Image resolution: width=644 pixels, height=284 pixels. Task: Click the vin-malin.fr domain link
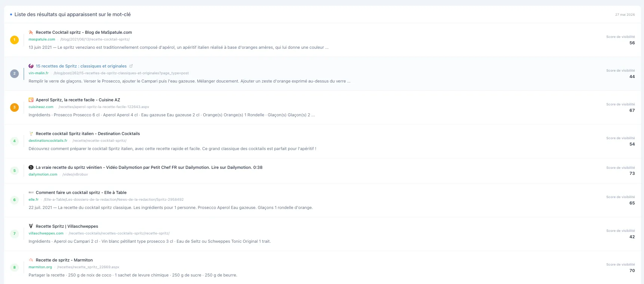pyautogui.click(x=38, y=73)
